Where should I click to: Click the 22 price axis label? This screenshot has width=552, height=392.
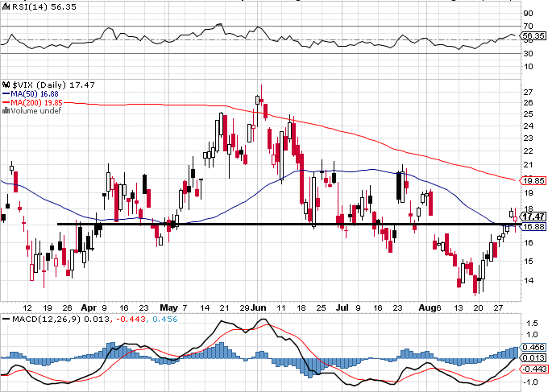pyautogui.click(x=528, y=151)
